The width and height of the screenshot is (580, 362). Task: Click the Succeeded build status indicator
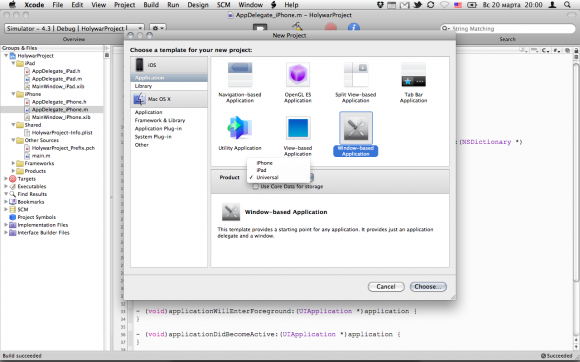[556, 356]
